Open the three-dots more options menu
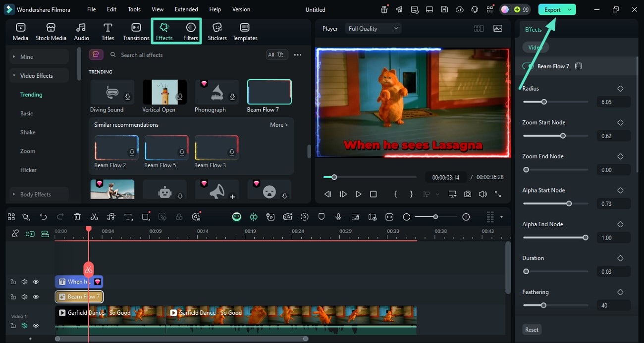The width and height of the screenshot is (644, 343). (x=298, y=55)
